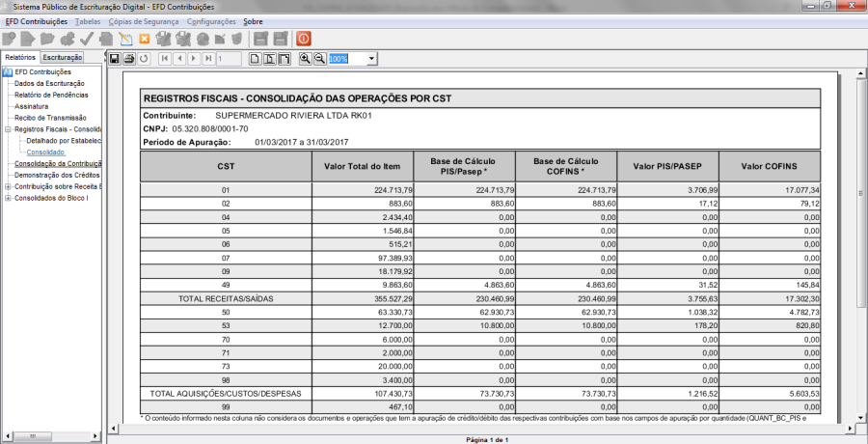Save the report with the diskette icon
The height and width of the screenshot is (444, 868).
[114, 58]
